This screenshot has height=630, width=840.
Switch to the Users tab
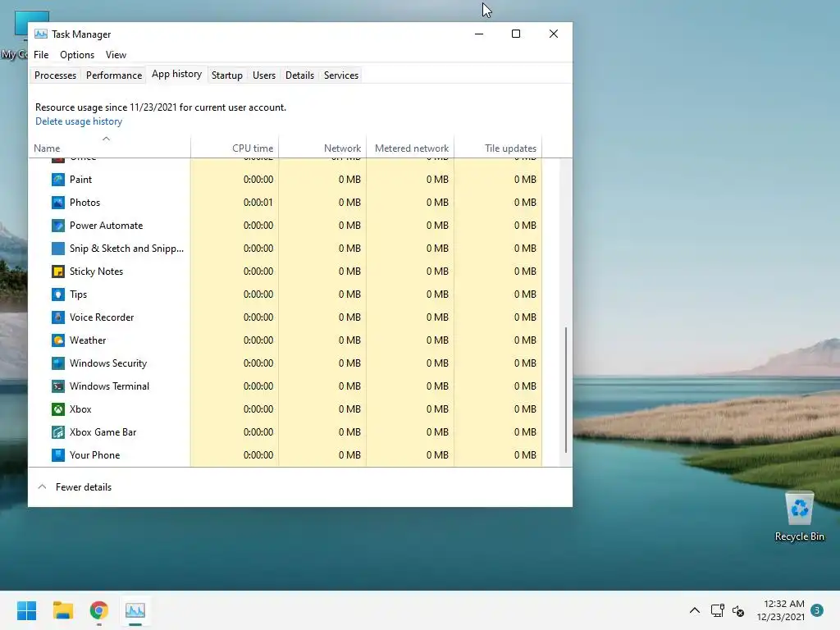coord(264,75)
